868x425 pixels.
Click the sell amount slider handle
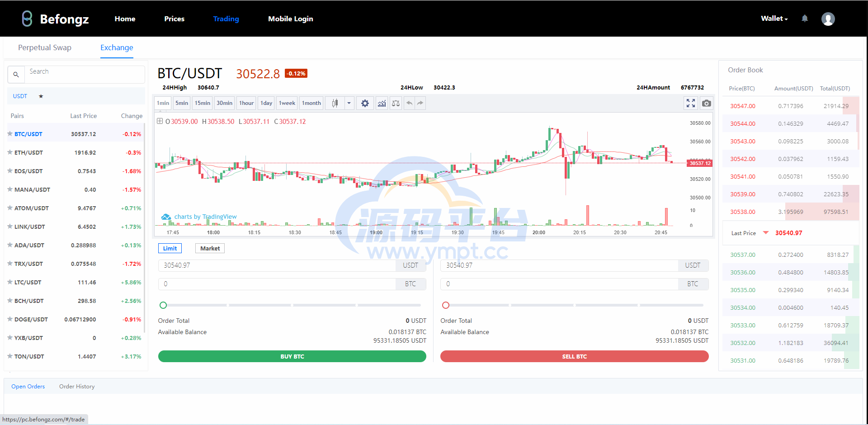pyautogui.click(x=446, y=305)
